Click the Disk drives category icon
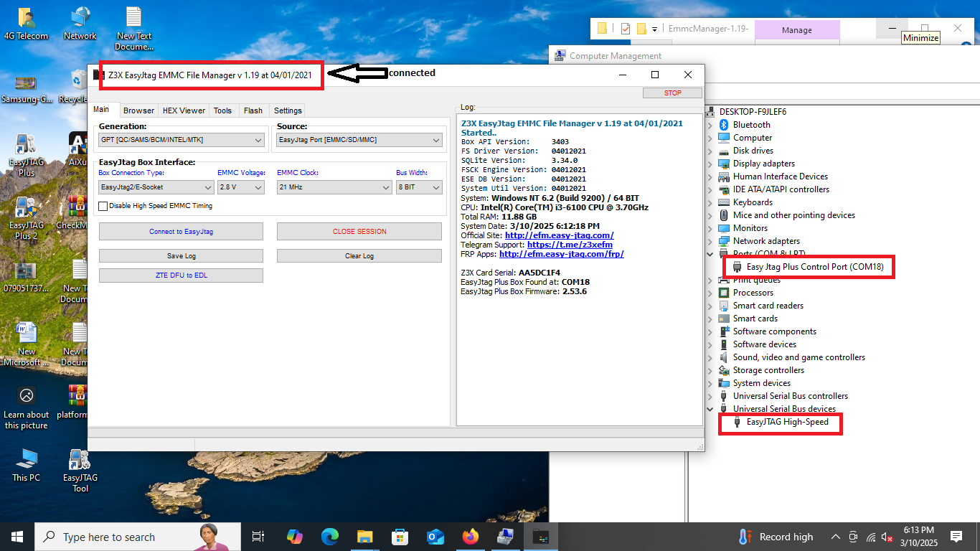980x551 pixels. click(x=724, y=151)
